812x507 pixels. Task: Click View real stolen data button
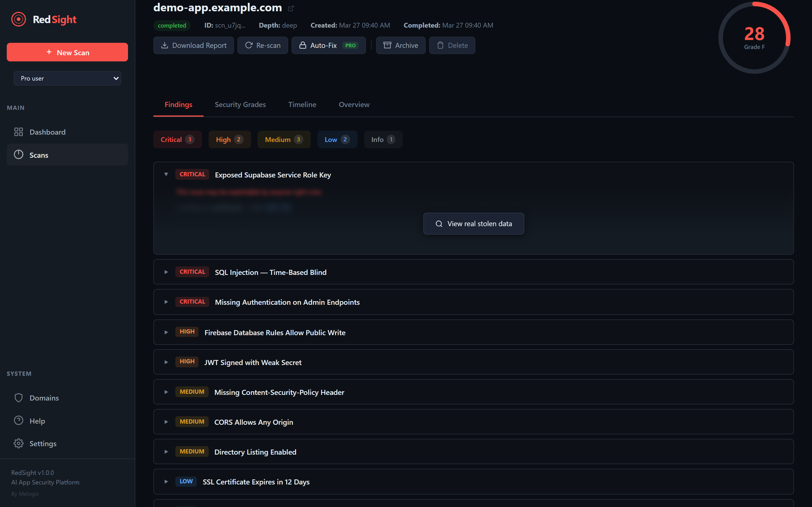coord(473,224)
